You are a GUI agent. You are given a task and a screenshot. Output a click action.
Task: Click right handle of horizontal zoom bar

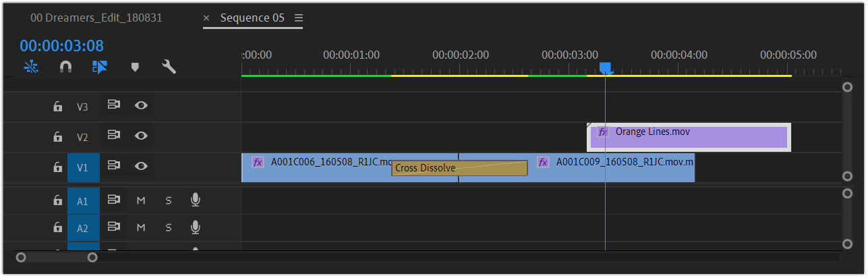[92, 257]
